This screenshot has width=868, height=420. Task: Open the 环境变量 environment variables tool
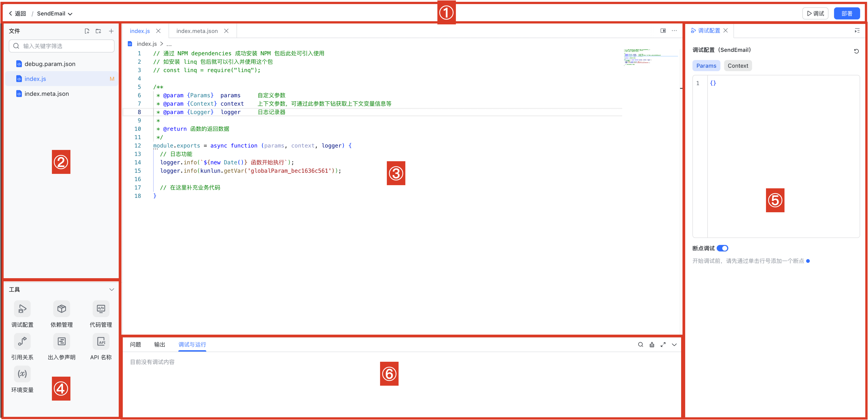coord(22,374)
